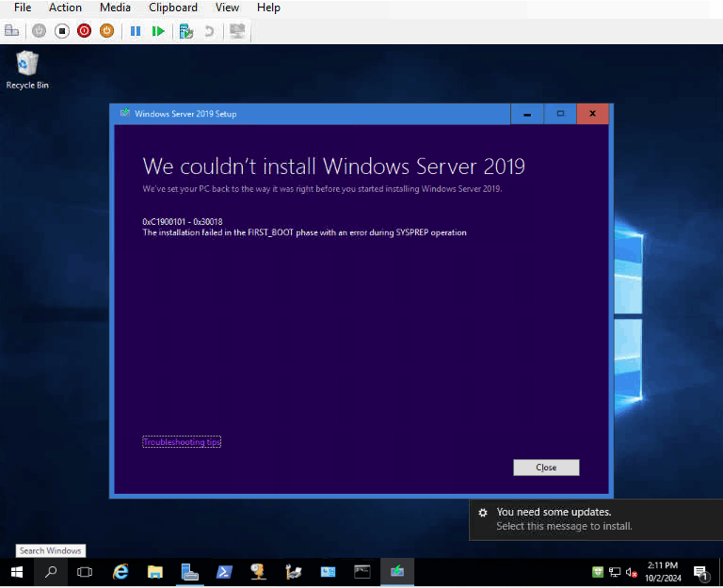Viewport: 723px width, 588px height.
Task: Open the View menu
Action: coord(227,8)
